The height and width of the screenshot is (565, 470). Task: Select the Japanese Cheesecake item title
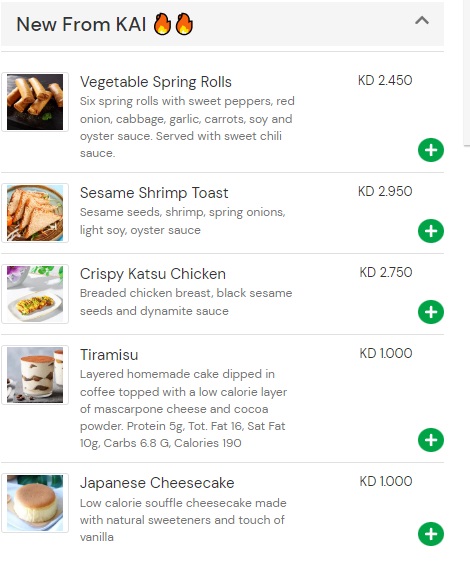[x=157, y=483]
